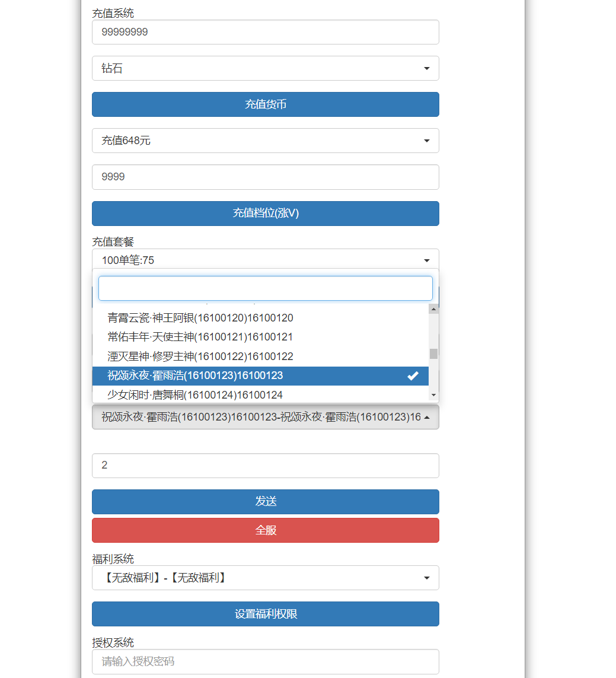Click the scroll down arrow in list

point(433,395)
